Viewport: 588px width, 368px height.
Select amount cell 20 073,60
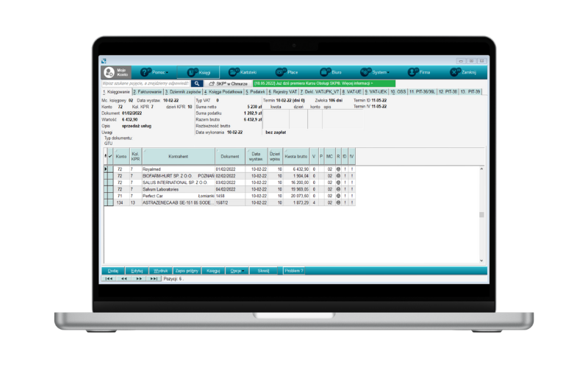[296, 196]
